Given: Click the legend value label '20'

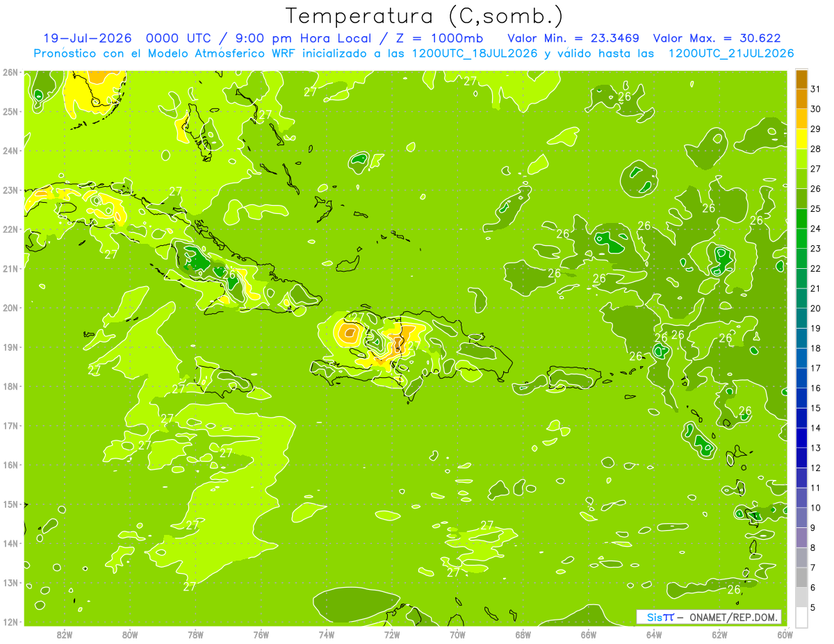Looking at the screenshot, I should pyautogui.click(x=816, y=308).
